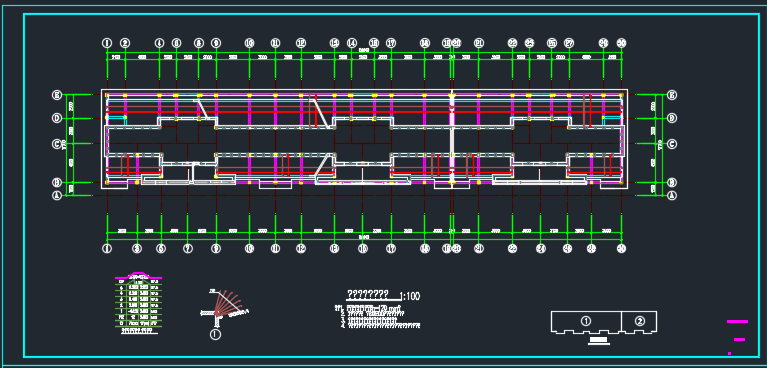Select left-side axis bubble E
767x368 pixels.
[x=57, y=95]
